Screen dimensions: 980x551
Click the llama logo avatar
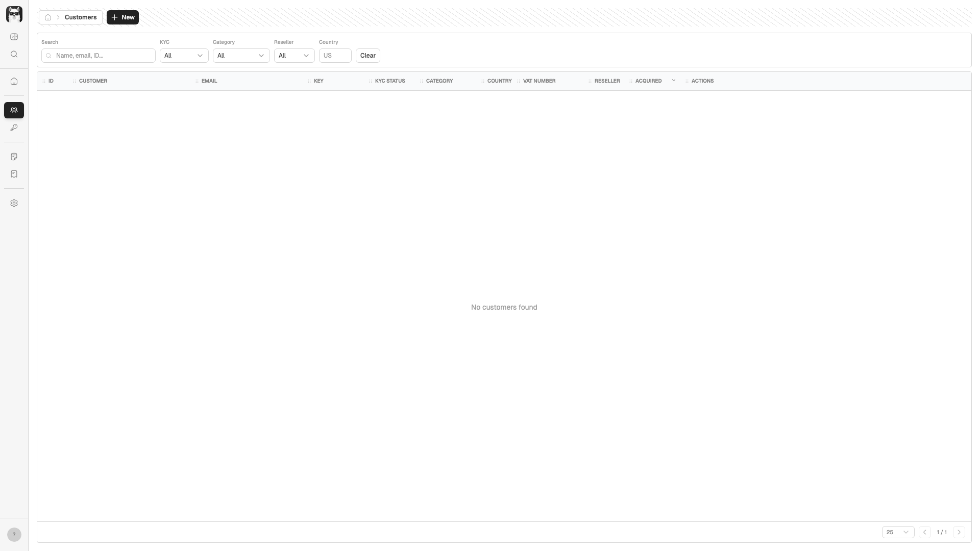pyautogui.click(x=14, y=14)
